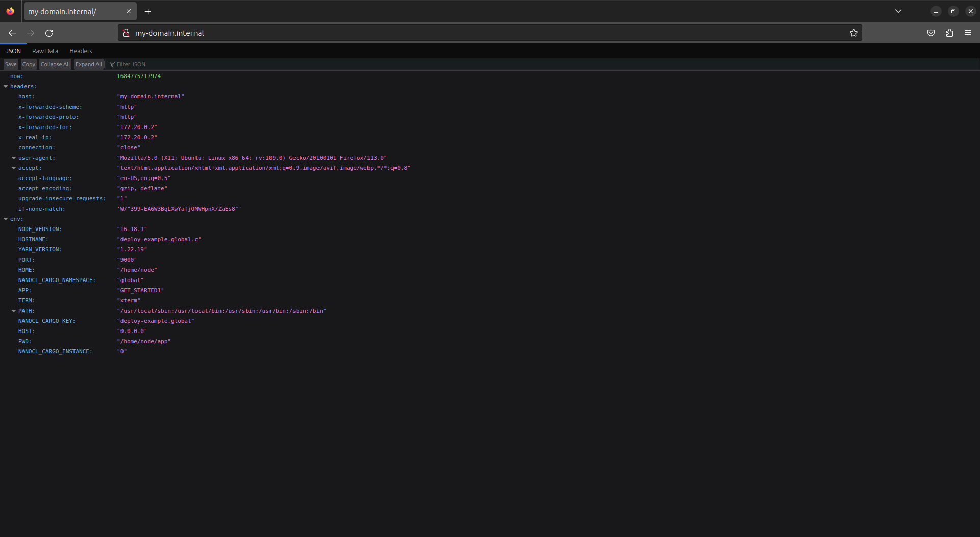Select the host header row
The image size is (980, 537).
(x=490, y=97)
